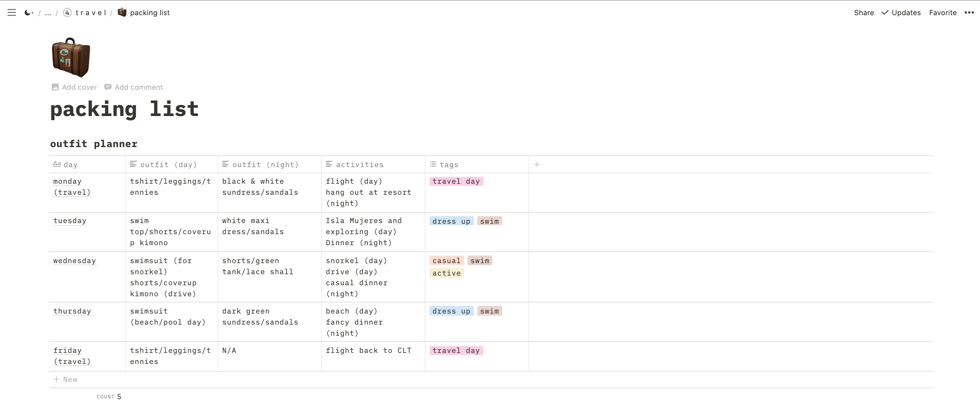The width and height of the screenshot is (980, 413).
Task: Click Favorite in the top bar
Action: [942, 12]
